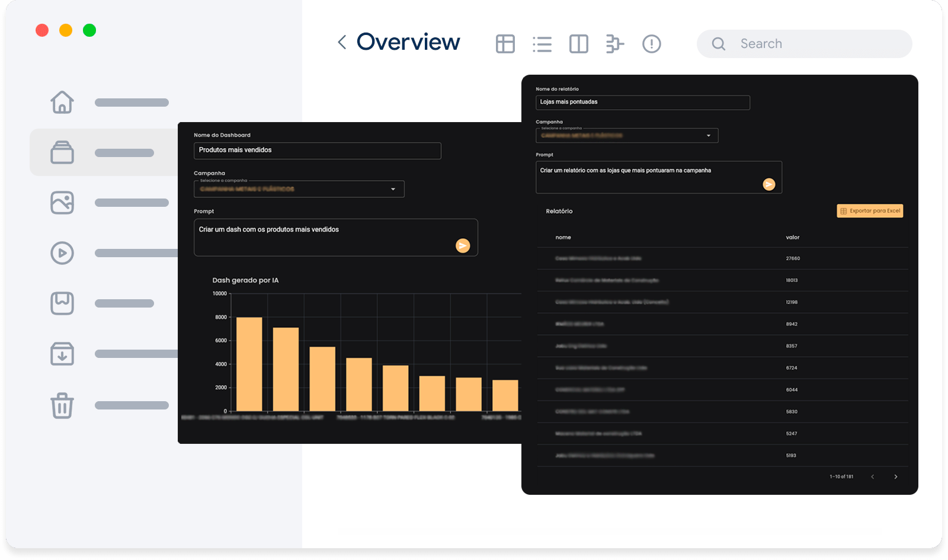The height and width of the screenshot is (560, 948).
Task: Open the archive box sidebar item
Action: point(62,152)
